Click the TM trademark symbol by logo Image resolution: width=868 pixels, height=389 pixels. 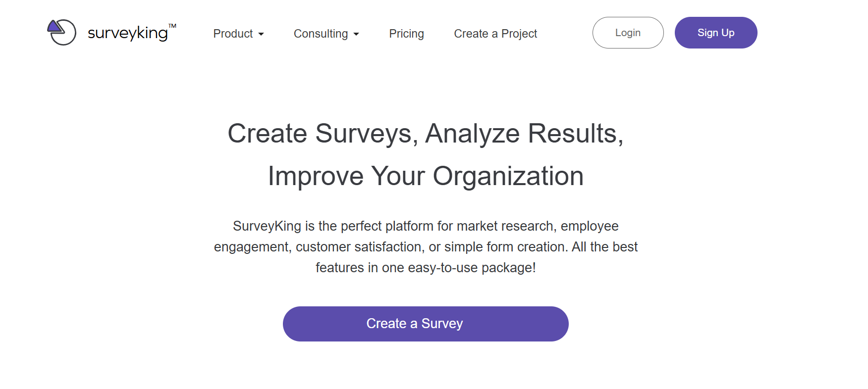172,26
